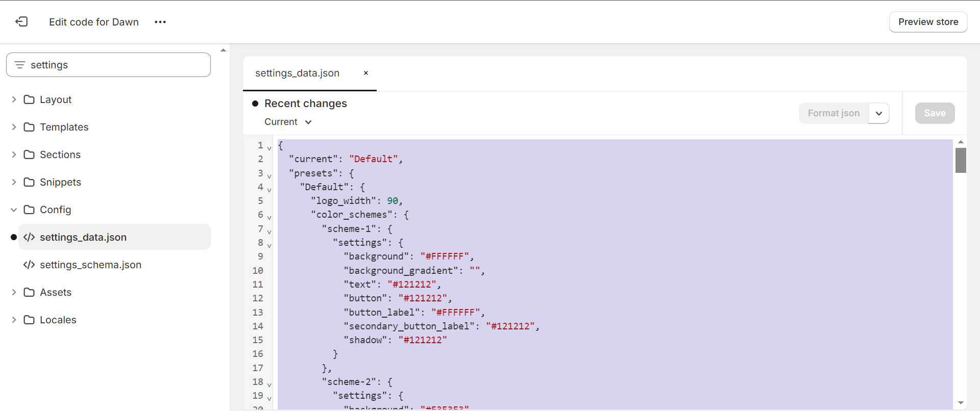Screen dimensions: 980x411
Task: Expand the Snippets folder chevron
Action: tap(14, 182)
